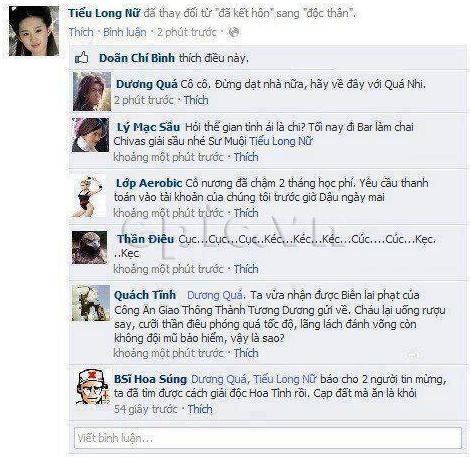Open Tiểu Long Nữ's profile picture

[x=34, y=31]
